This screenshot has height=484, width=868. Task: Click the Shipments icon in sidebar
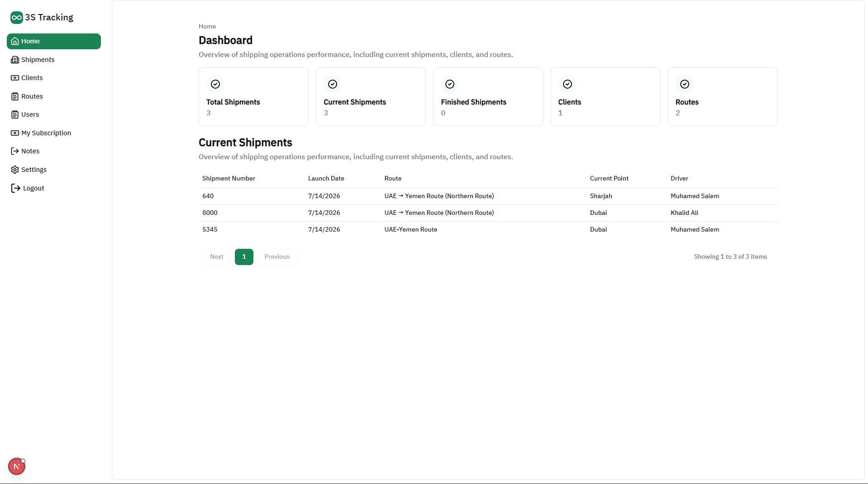(x=15, y=60)
